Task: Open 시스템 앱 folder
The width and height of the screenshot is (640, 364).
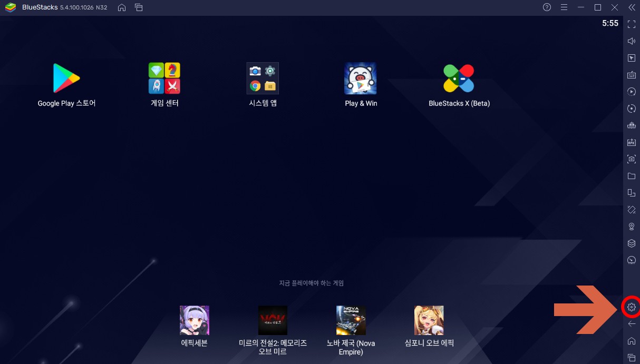Action: point(263,78)
